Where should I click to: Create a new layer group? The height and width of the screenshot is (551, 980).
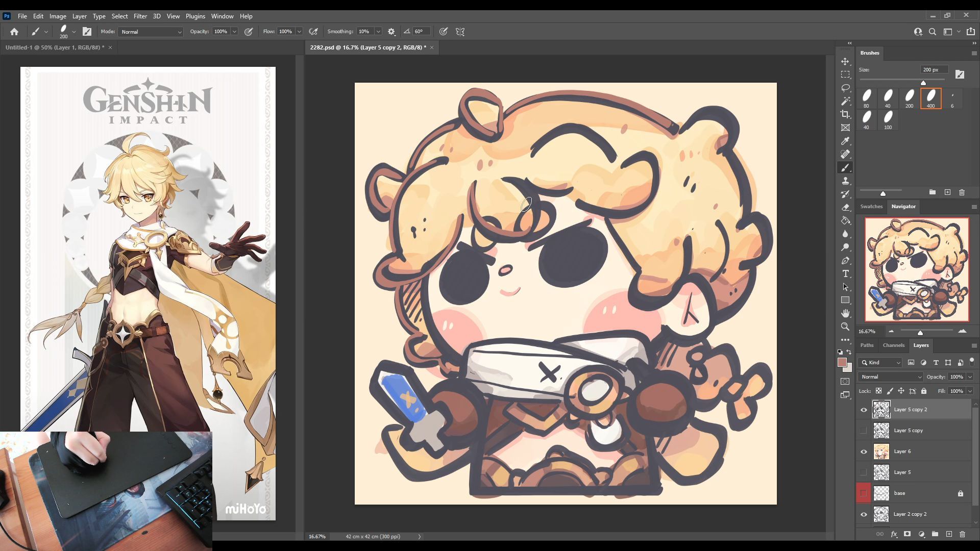coord(935,534)
